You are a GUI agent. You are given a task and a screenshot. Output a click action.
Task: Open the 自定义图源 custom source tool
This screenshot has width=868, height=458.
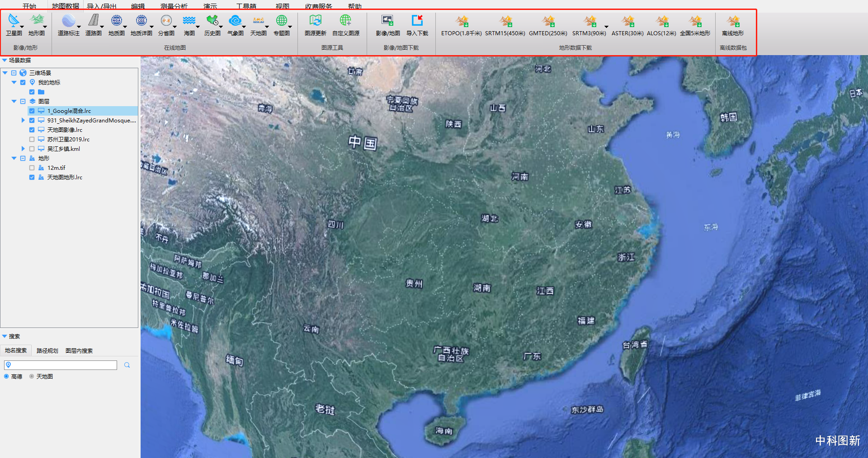(x=345, y=20)
